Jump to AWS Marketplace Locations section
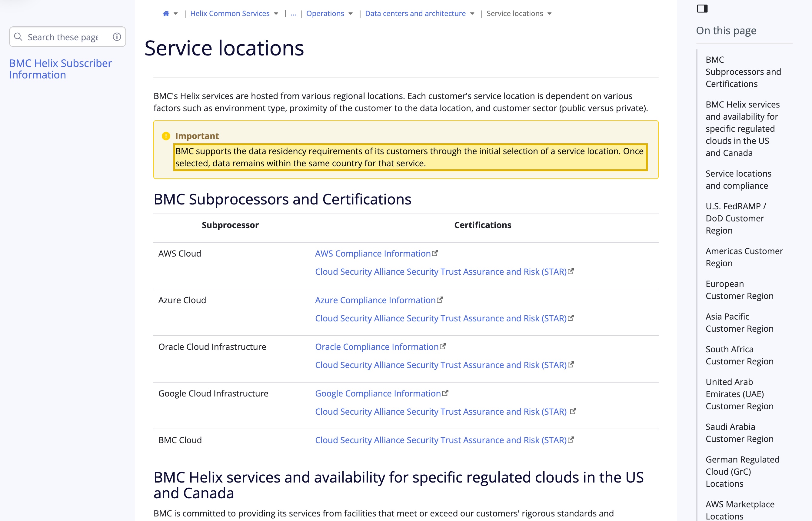The width and height of the screenshot is (812, 521). click(740, 510)
